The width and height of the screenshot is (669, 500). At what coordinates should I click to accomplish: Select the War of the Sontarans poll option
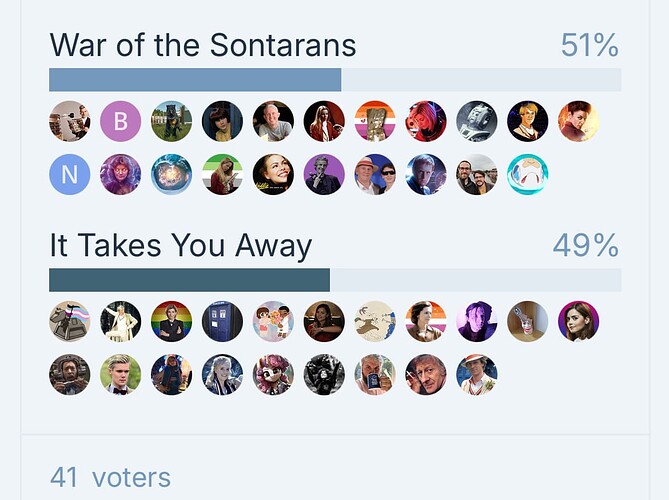[x=203, y=45]
